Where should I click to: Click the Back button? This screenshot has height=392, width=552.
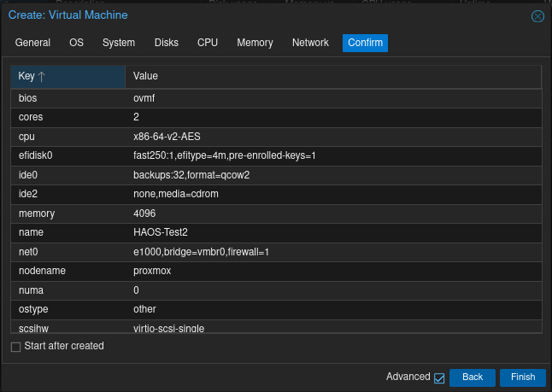(x=472, y=377)
